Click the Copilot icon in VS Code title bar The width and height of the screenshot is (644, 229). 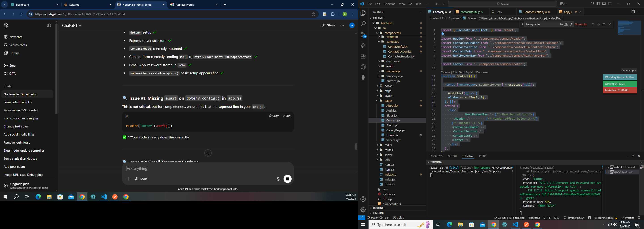562,4
